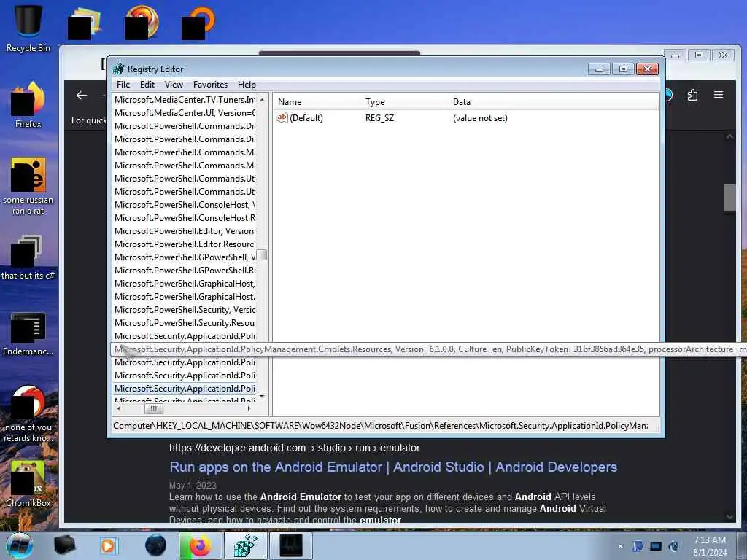Screen dimensions: 747x560
Task: Select the (Default) registry value
Action: (x=306, y=118)
